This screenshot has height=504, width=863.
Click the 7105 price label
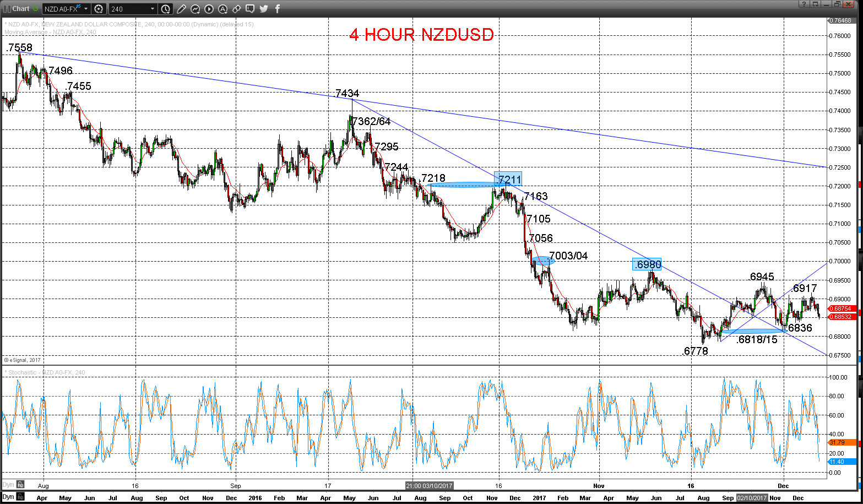point(539,219)
